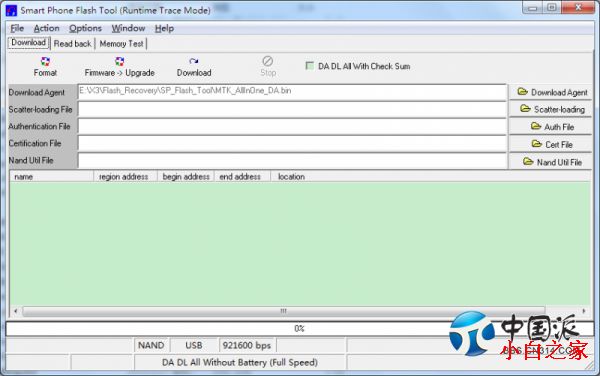Browse for a Scatter-loading file

coord(551,109)
